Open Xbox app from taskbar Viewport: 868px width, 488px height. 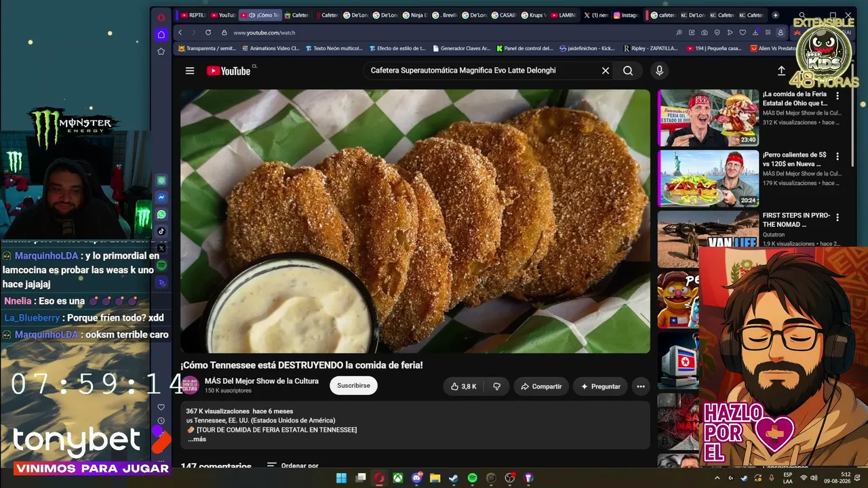[398, 478]
